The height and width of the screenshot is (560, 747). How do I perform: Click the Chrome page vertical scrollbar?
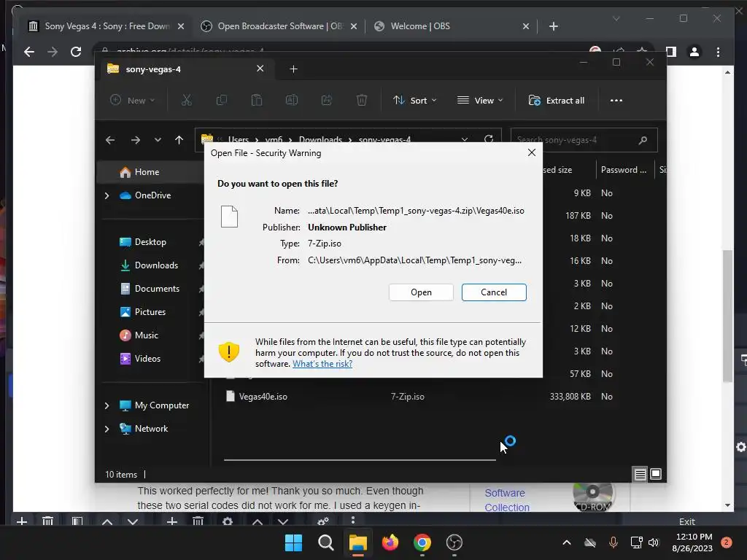click(727, 315)
